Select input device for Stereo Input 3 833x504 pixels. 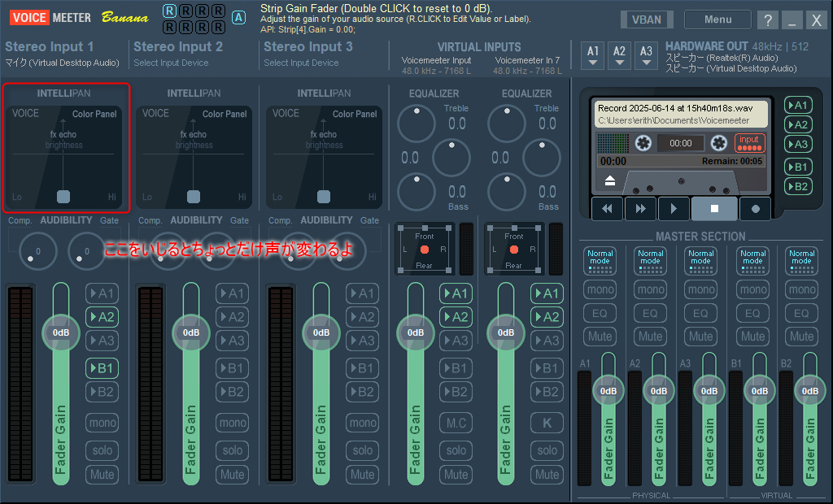click(301, 63)
